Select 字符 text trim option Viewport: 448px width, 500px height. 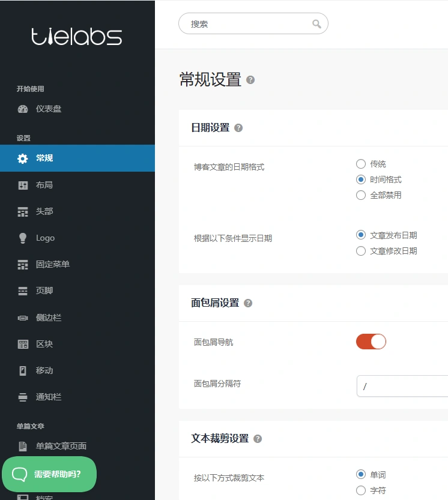click(x=360, y=490)
